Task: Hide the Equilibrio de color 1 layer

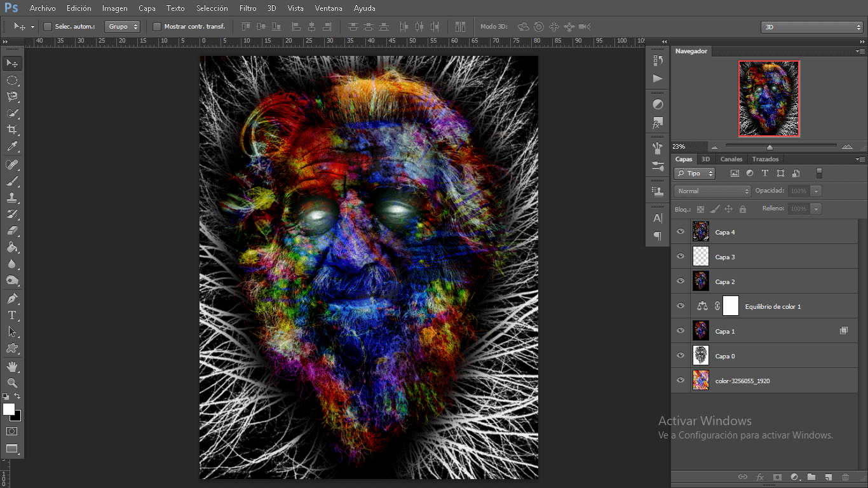Action: [x=681, y=306]
